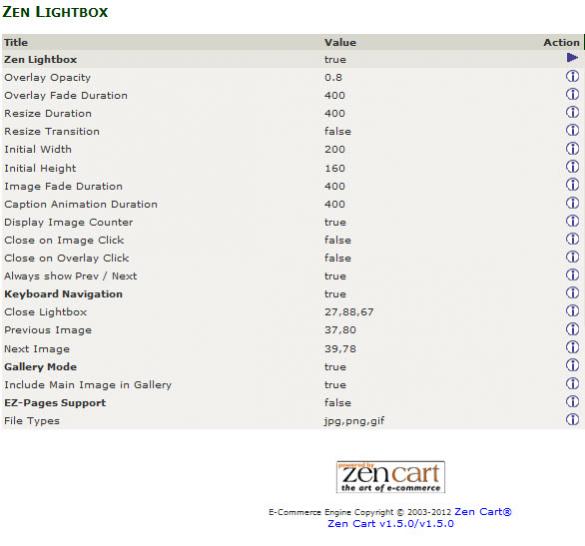Select Include Main Image in Gallery
Viewport: 585px width, 546px height.
point(292,384)
